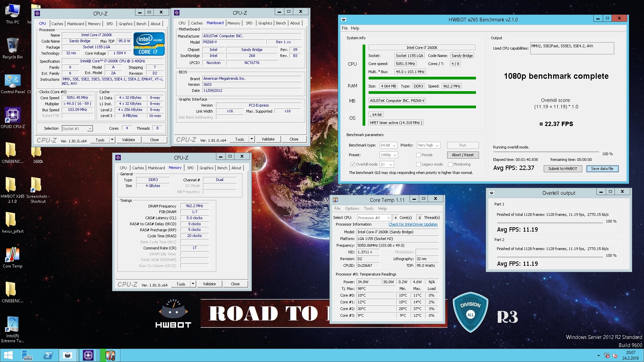This screenshot has width=644, height=362.
Task: Show hidden tray icons arrow
Action: click(598, 355)
